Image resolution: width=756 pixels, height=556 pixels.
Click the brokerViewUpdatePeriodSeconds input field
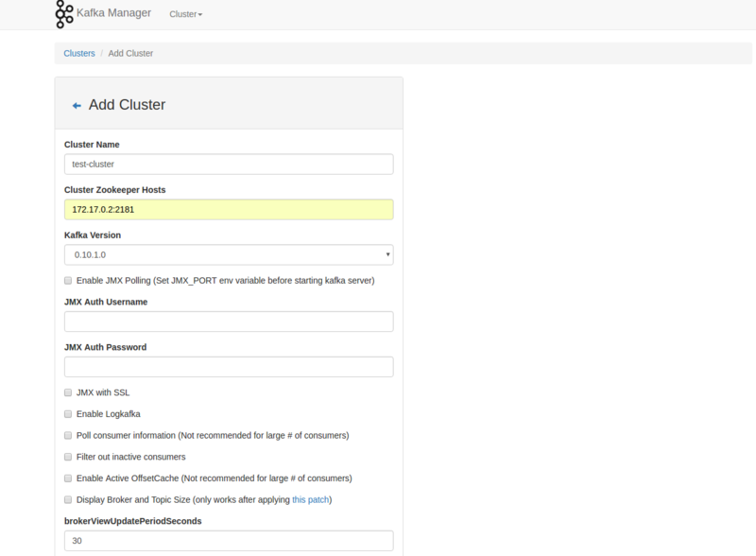pos(229,541)
